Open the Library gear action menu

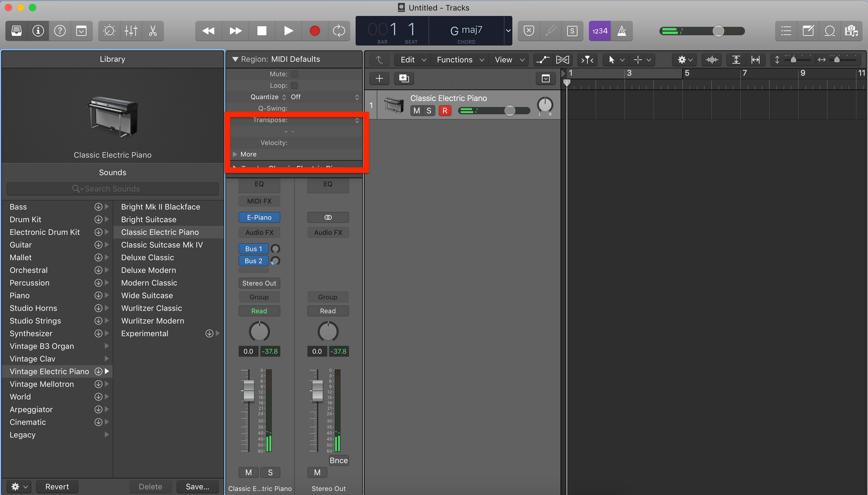19,487
